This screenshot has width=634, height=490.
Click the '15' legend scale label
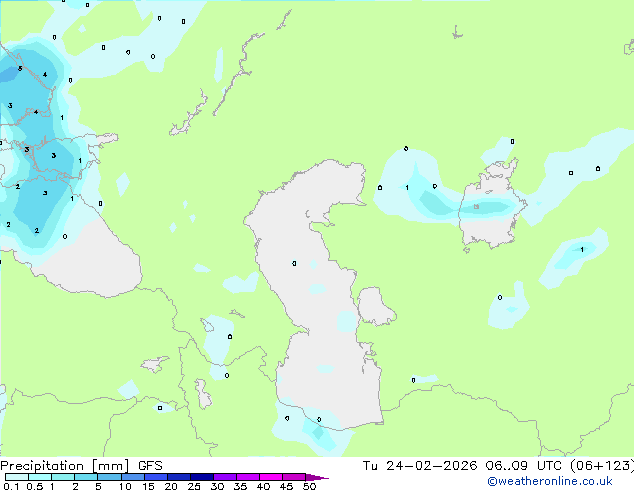148,486
